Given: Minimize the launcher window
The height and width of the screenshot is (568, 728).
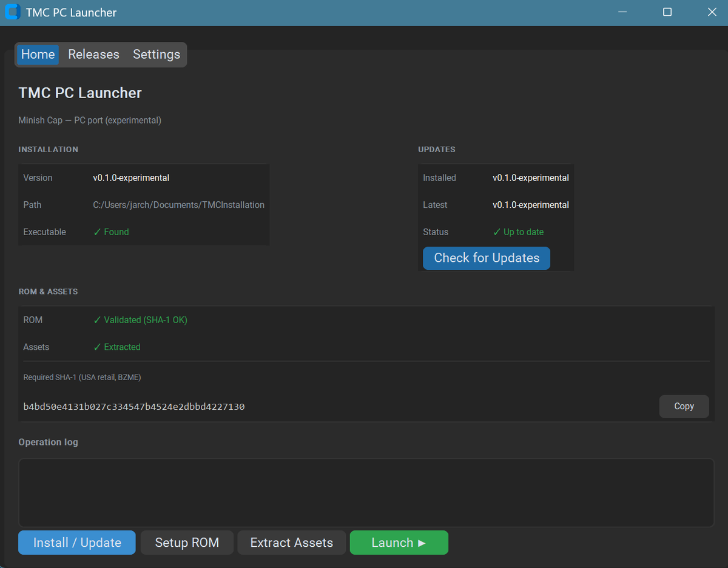Looking at the screenshot, I should tap(622, 12).
